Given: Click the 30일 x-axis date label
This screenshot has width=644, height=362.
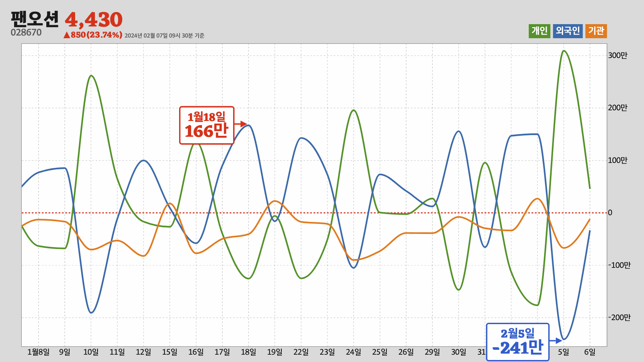Looking at the screenshot, I should click(459, 352).
